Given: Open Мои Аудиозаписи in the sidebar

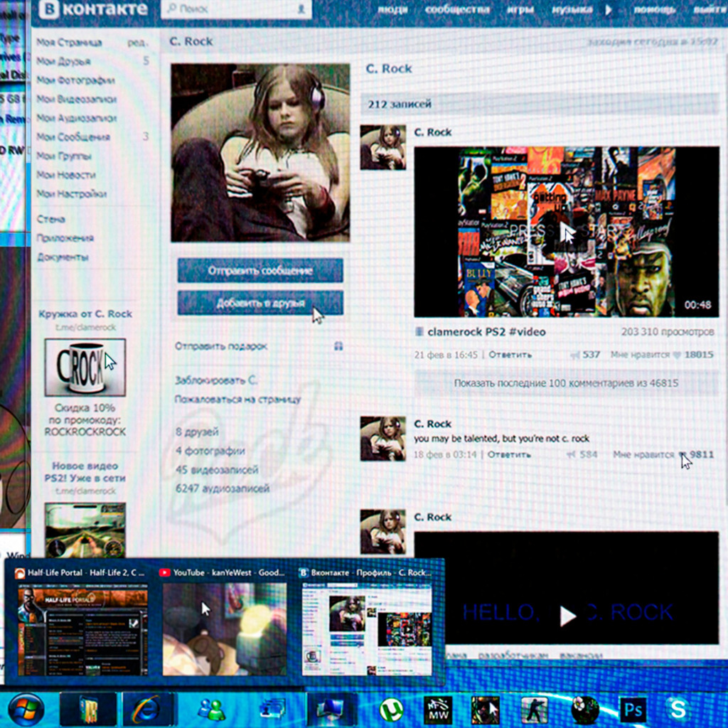Looking at the screenshot, I should click(77, 118).
